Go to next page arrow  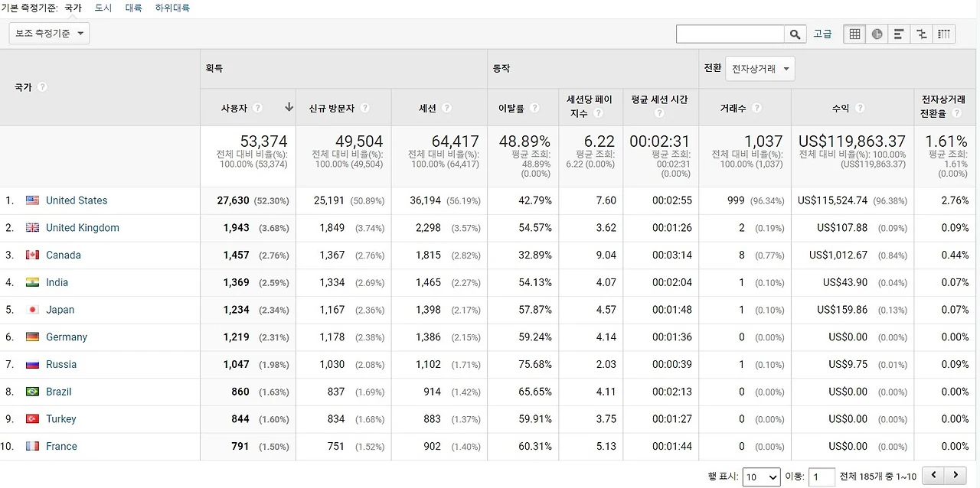(955, 476)
